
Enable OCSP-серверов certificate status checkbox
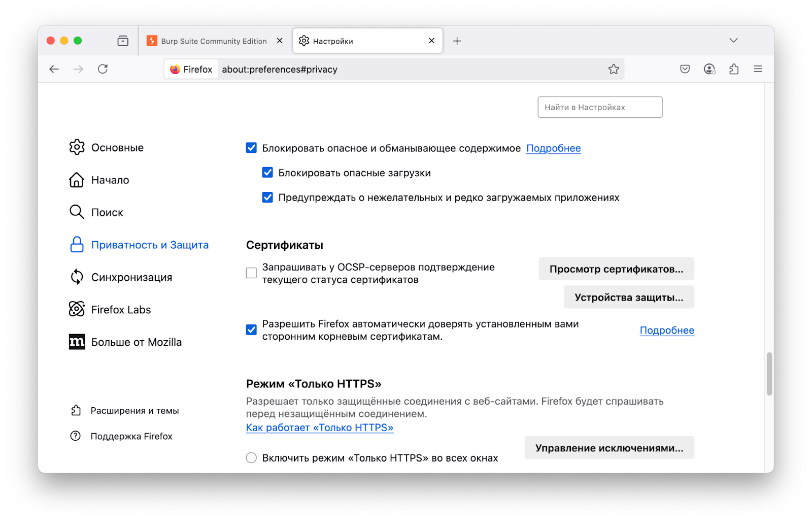click(251, 273)
